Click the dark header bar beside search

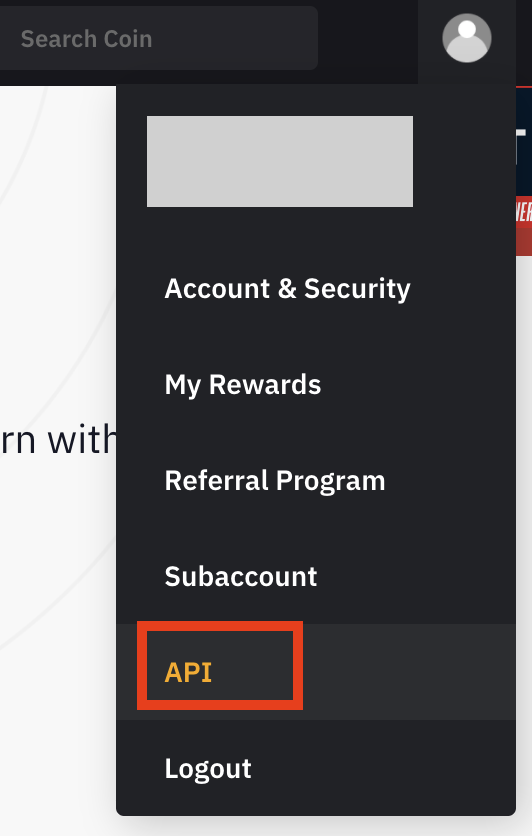point(368,38)
